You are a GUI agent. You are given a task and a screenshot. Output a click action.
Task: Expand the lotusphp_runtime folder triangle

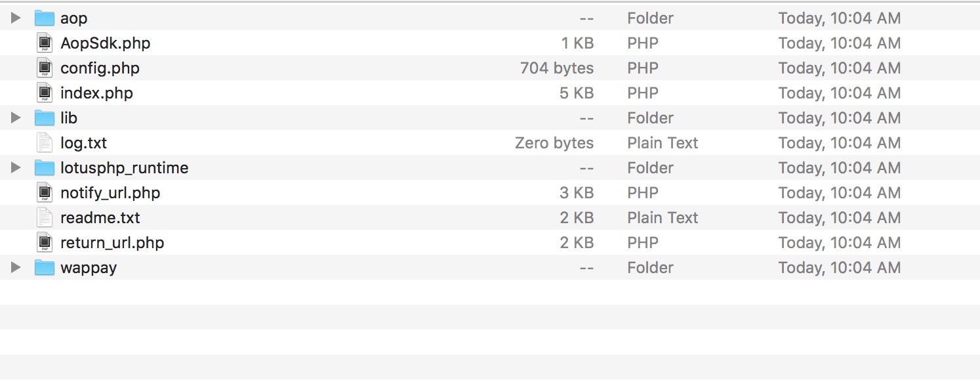[16, 167]
